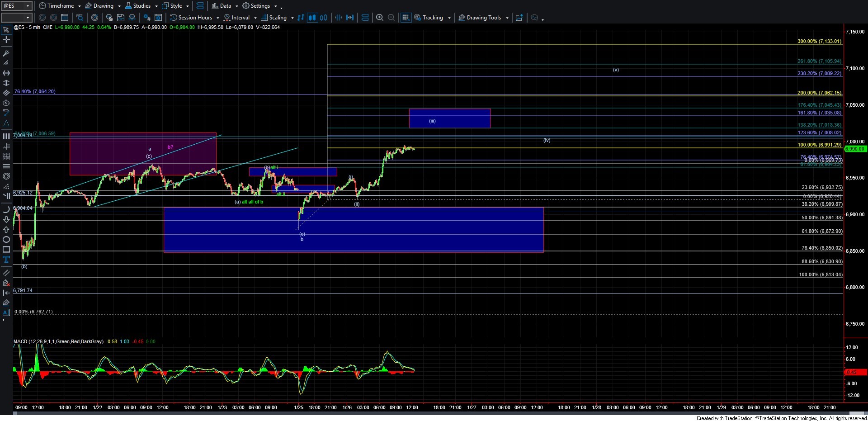868x421 pixels.
Task: Select the up arrow drawing tool
Action: [6, 230]
